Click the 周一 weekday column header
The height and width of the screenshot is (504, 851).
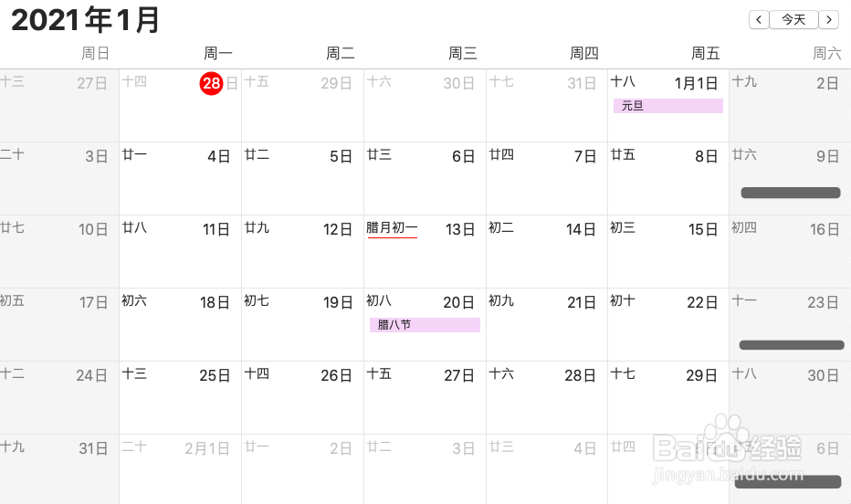pos(218,54)
